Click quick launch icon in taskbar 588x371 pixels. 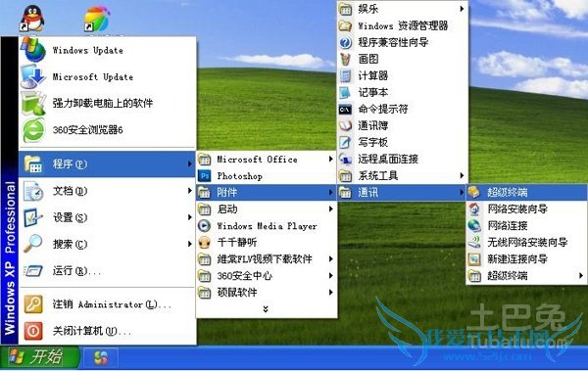click(101, 357)
